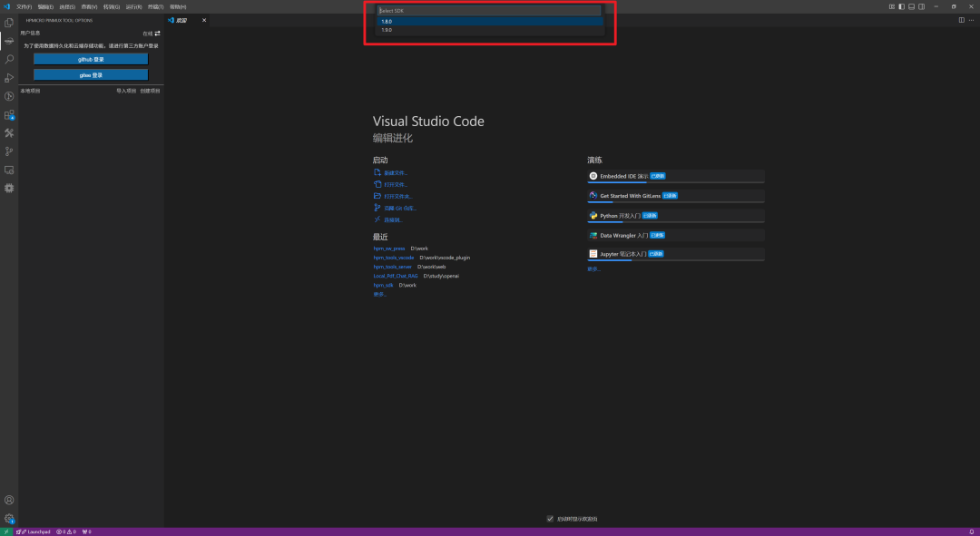
Task: Open the Accounts icon at the sidebar bottom
Action: (x=9, y=501)
